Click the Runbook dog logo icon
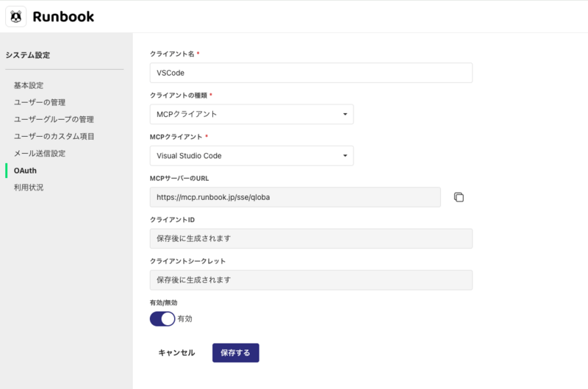The image size is (588, 389). tap(16, 16)
